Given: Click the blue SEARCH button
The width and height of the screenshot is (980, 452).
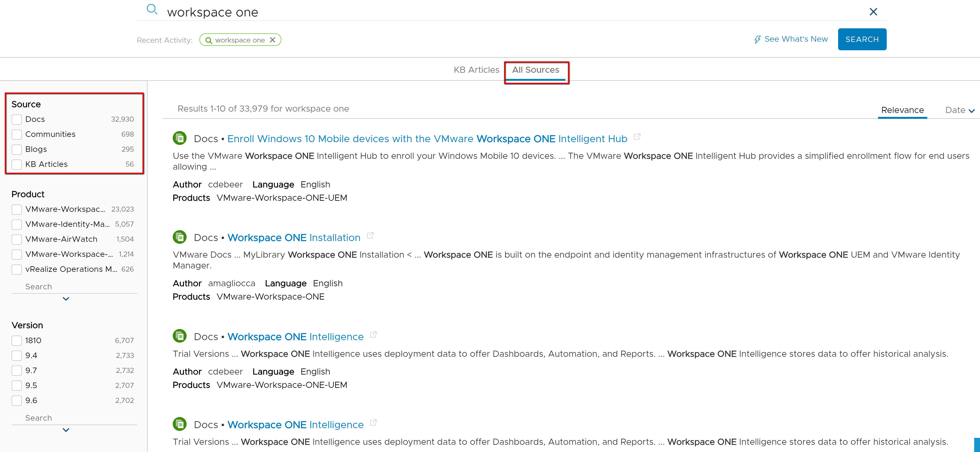Looking at the screenshot, I should [862, 39].
